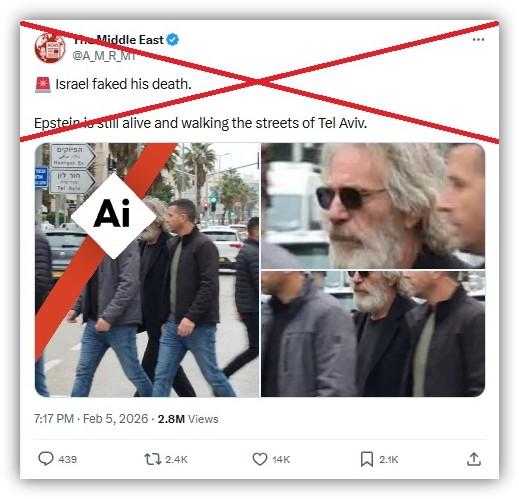
Task: Click the 14K likes count
Action: pyautogui.click(x=281, y=460)
